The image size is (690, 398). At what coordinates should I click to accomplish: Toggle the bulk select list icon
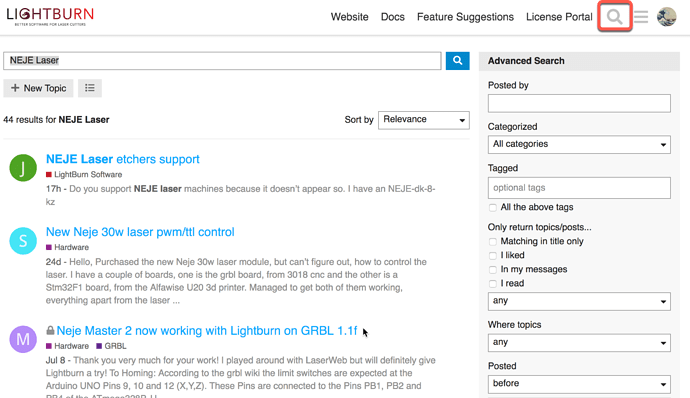coord(90,88)
